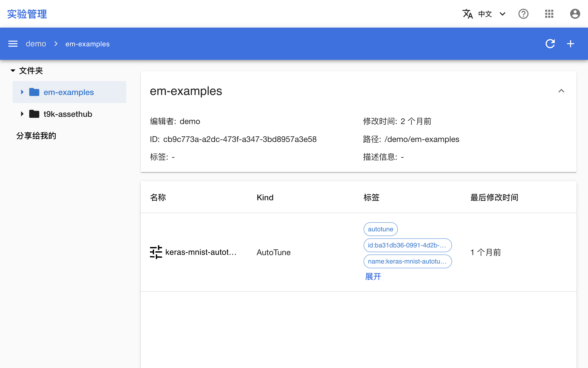Screen dimensions: 588x368
Task: Open the user account avatar icon
Action: pos(575,14)
